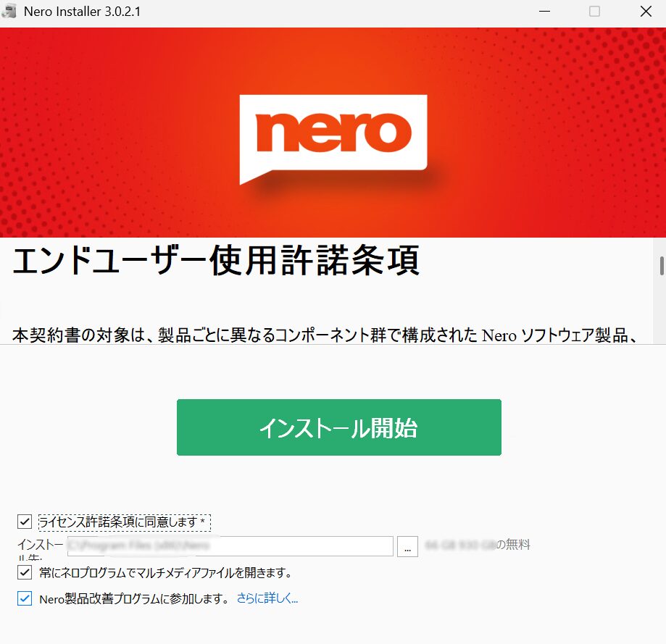666x644 pixels.
Task: Open the さらに詳しく... link
Action: [x=267, y=598]
